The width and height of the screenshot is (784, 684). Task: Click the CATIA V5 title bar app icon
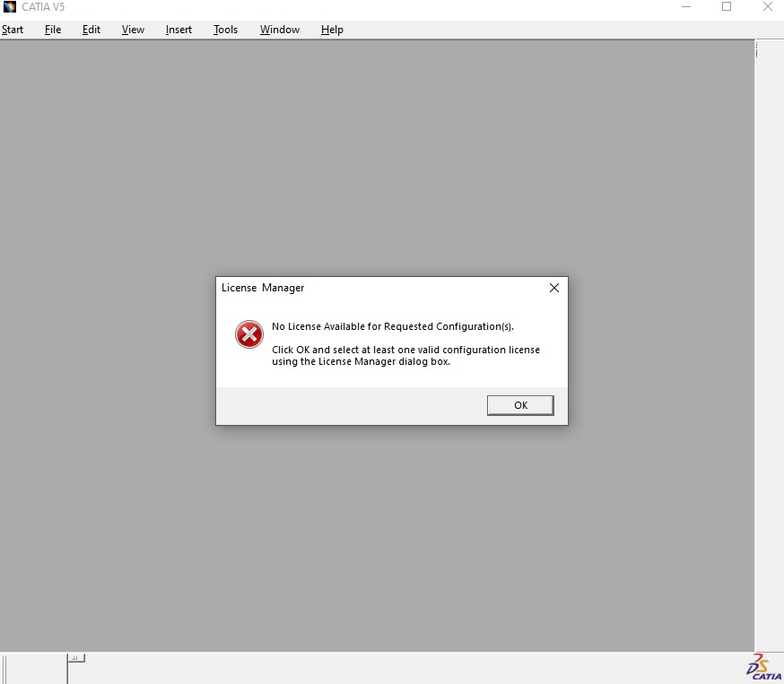[x=10, y=7]
